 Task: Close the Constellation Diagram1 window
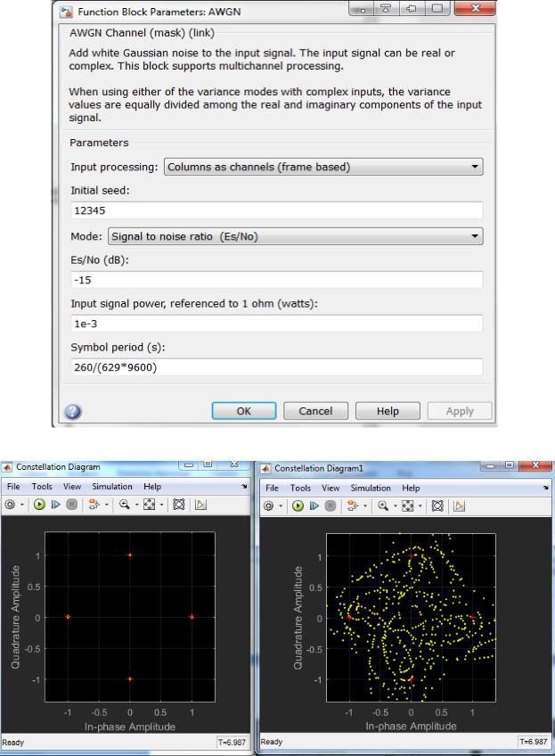pos(535,465)
